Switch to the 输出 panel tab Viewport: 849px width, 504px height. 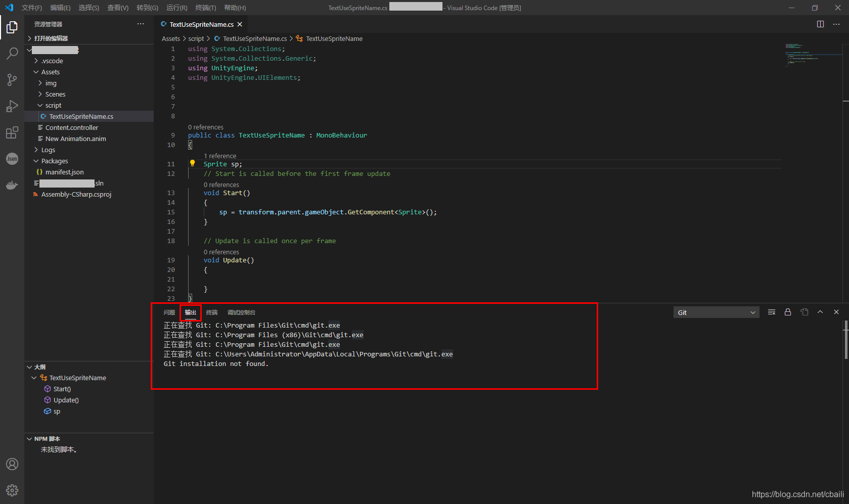191,312
